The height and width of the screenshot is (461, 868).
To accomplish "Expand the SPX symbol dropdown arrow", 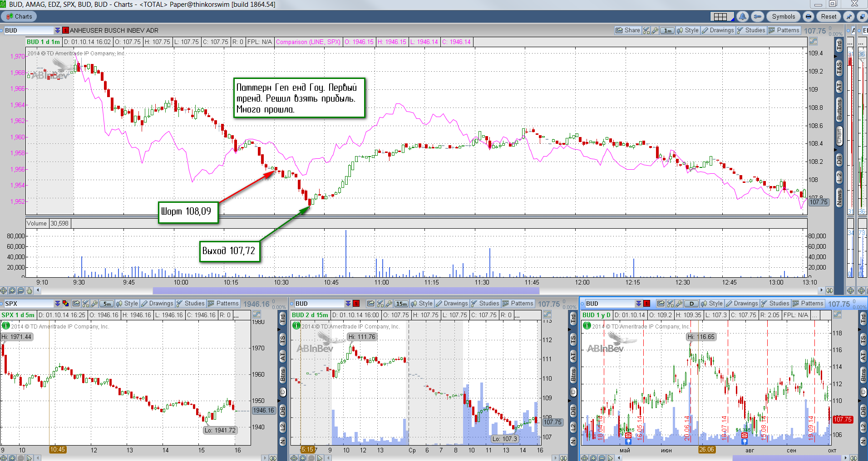I will (x=57, y=304).
